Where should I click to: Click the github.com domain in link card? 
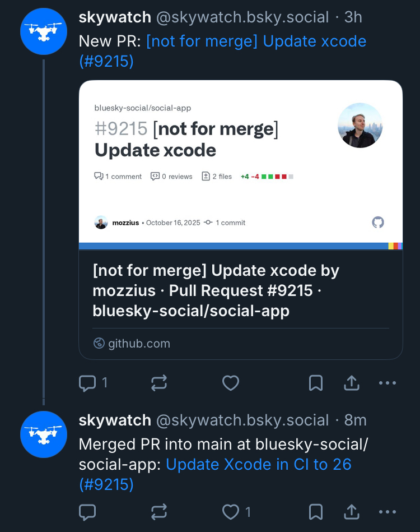pos(139,344)
